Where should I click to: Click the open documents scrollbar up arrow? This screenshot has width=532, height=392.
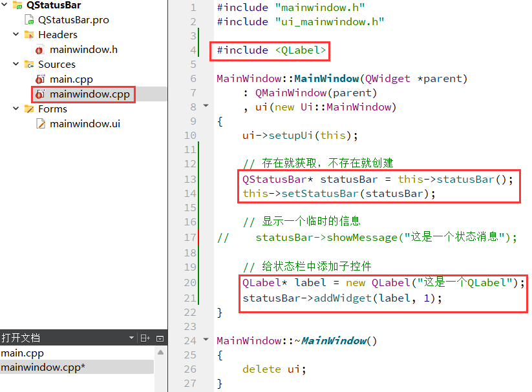tap(160, 353)
